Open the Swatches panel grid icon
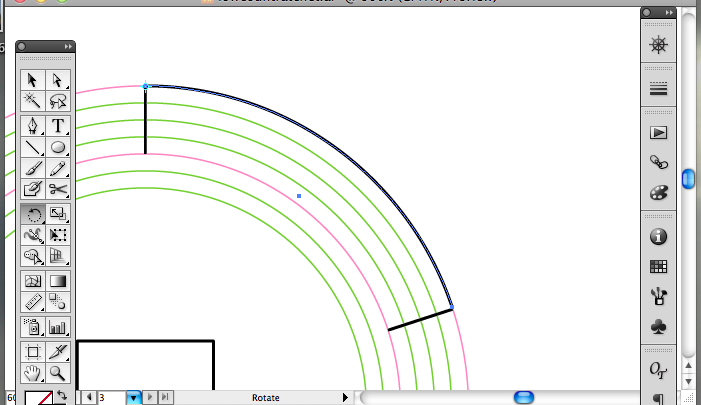The width and height of the screenshot is (701, 405). (x=659, y=267)
